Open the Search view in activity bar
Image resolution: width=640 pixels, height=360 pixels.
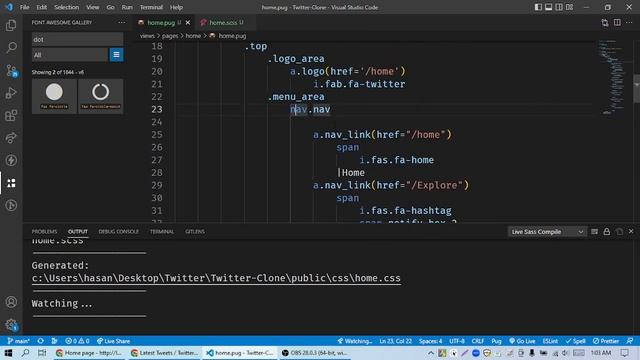[x=11, y=47]
